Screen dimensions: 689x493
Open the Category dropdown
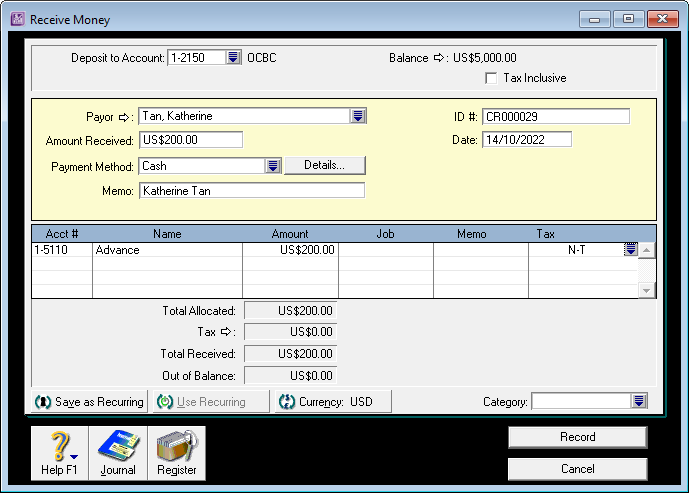tap(639, 402)
